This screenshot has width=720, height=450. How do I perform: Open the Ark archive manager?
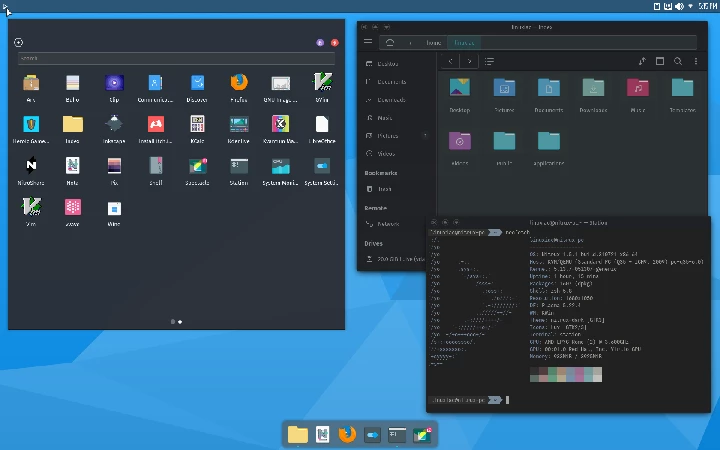(31, 83)
